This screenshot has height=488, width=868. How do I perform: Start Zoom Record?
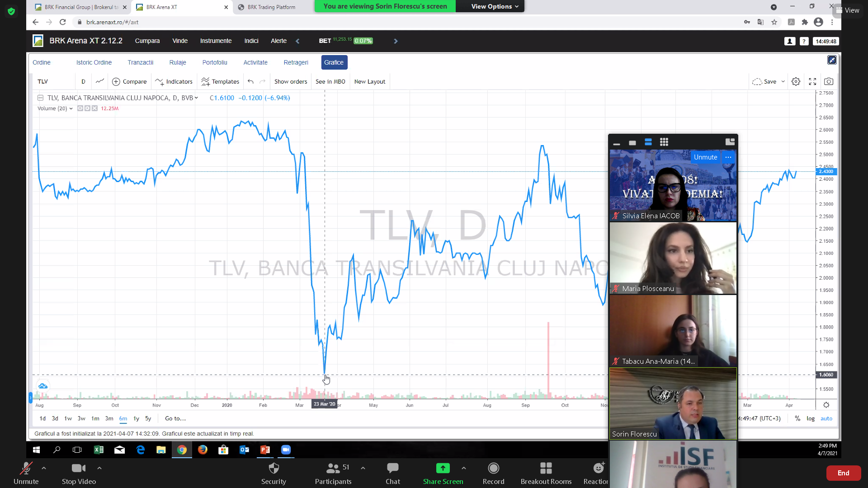pyautogui.click(x=493, y=473)
